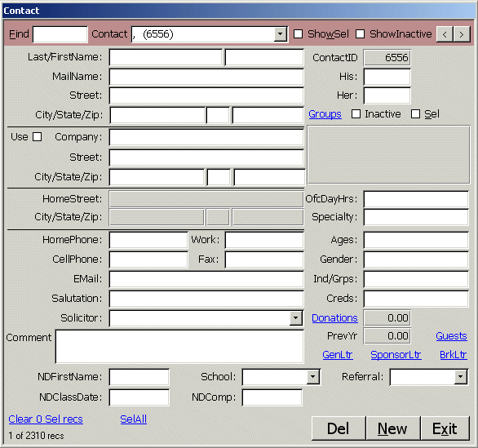Open the Donations link
Viewport: 478px width, 448px height.
pyautogui.click(x=334, y=318)
